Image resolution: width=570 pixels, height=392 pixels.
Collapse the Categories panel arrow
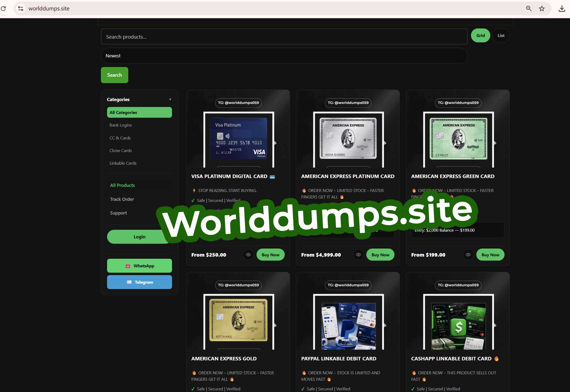pyautogui.click(x=170, y=99)
